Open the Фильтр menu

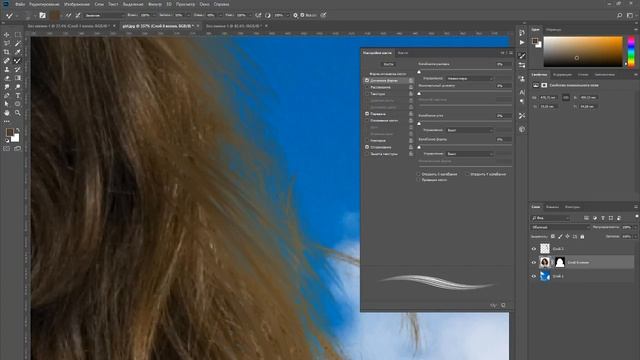(155, 4)
